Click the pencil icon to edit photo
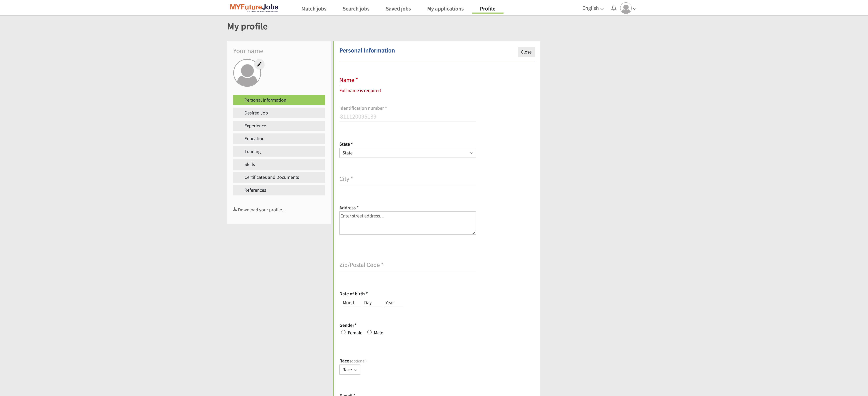Screen dimensions: 868x396 click(259, 64)
